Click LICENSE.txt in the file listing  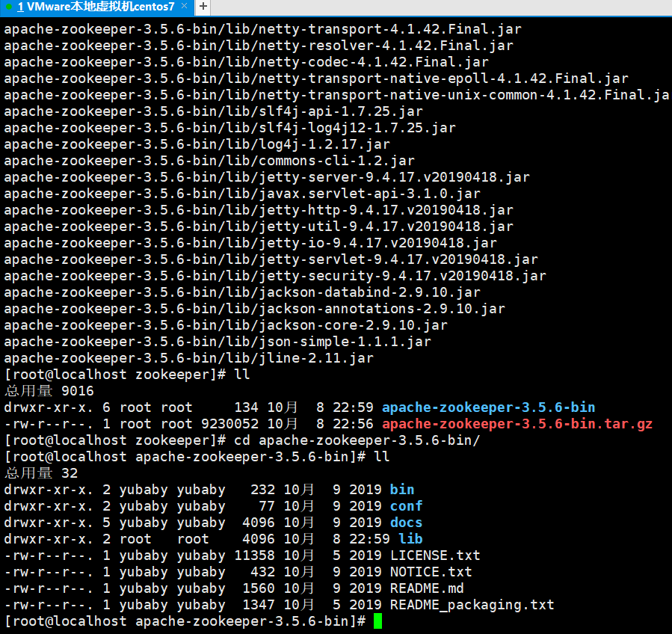pyautogui.click(x=434, y=555)
